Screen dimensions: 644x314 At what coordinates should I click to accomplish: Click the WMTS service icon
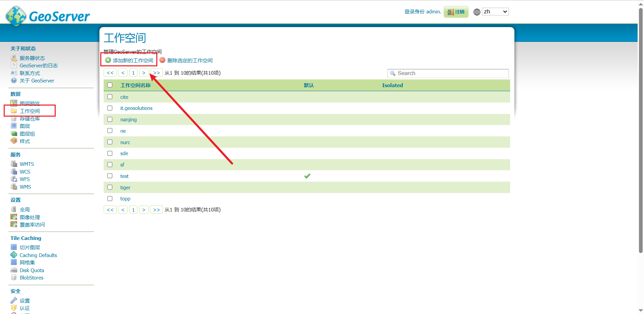(14, 164)
